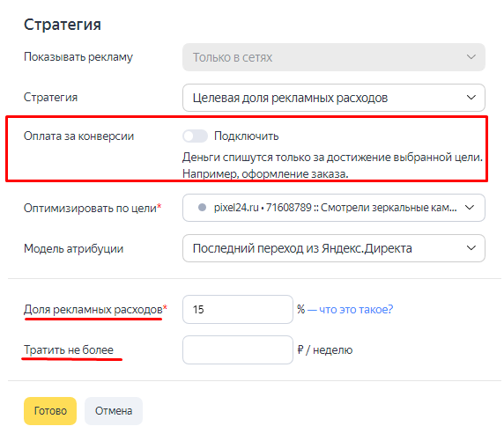
Task: Open the Модель атрибуции dropdown
Action: pyautogui.click(x=334, y=248)
